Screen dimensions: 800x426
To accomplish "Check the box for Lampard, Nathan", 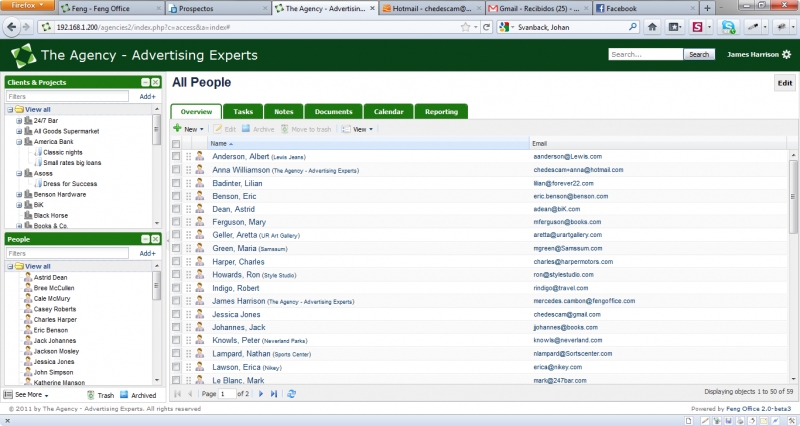I will 176,353.
